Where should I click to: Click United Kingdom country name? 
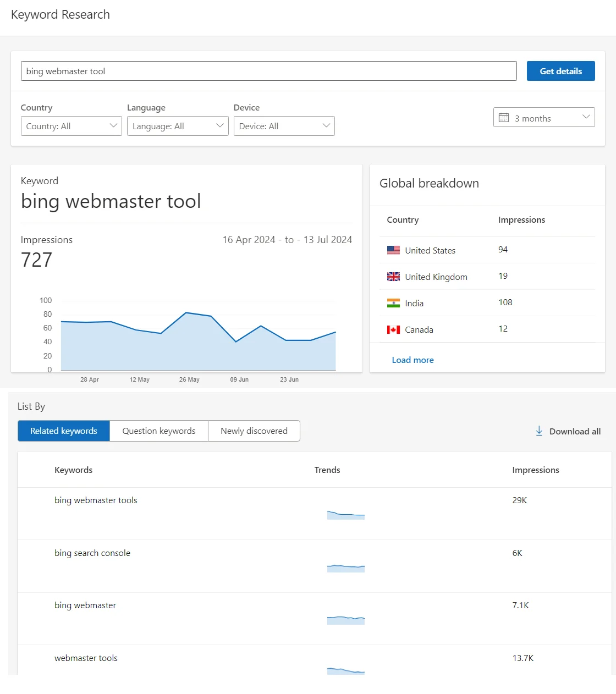coord(436,277)
